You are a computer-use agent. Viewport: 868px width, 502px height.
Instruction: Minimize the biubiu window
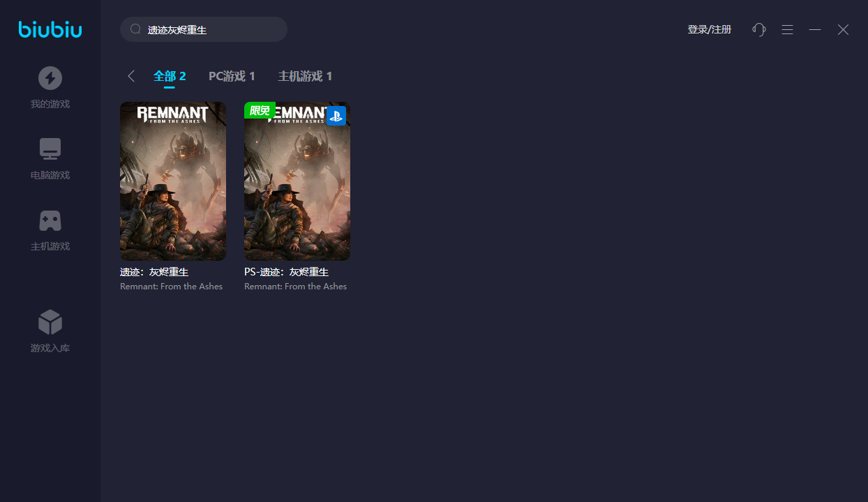tap(815, 30)
